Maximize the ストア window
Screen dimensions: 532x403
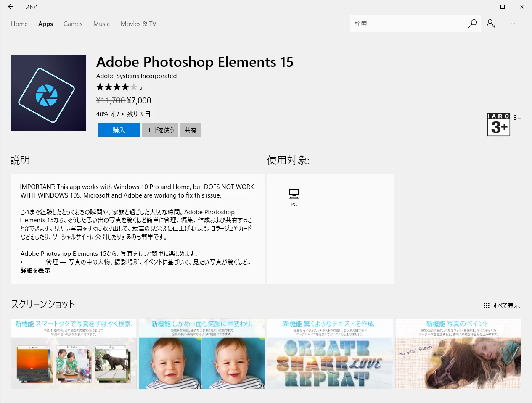(x=503, y=7)
